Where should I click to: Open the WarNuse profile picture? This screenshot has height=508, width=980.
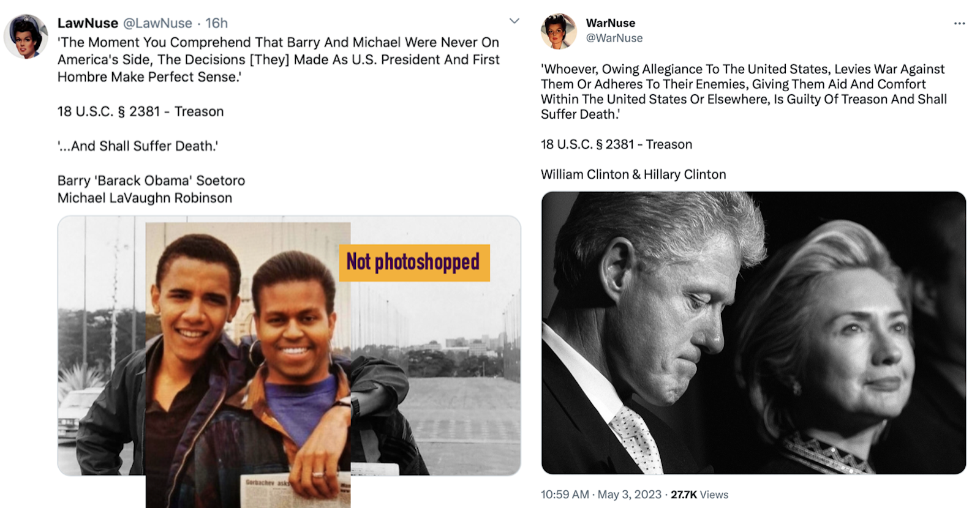(x=558, y=31)
